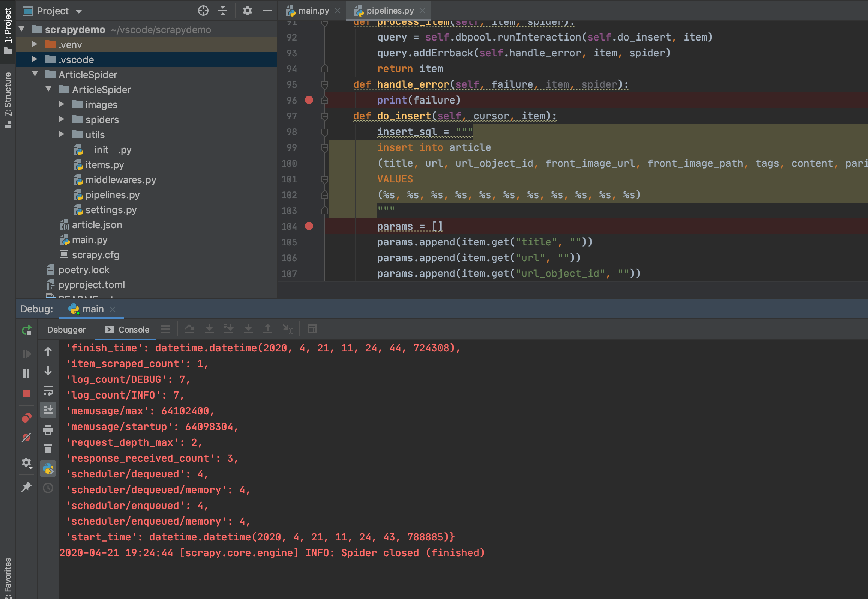Open settings.py in the project tree

[111, 210]
